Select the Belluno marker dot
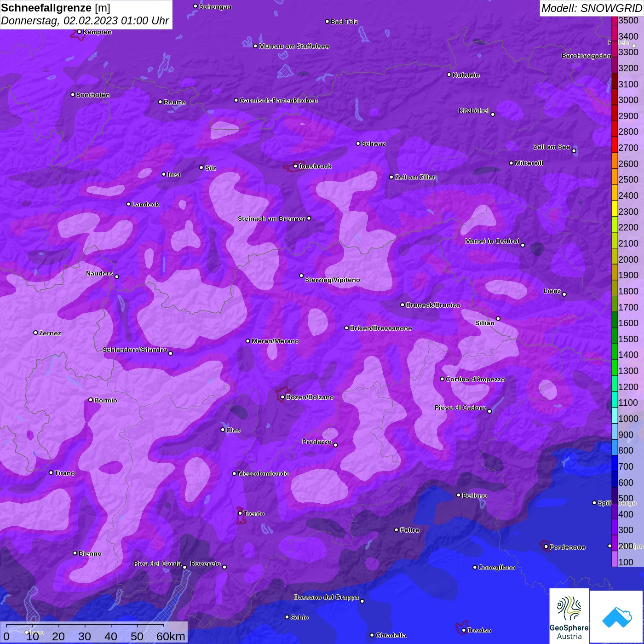This screenshot has height=644, width=644. (x=458, y=495)
